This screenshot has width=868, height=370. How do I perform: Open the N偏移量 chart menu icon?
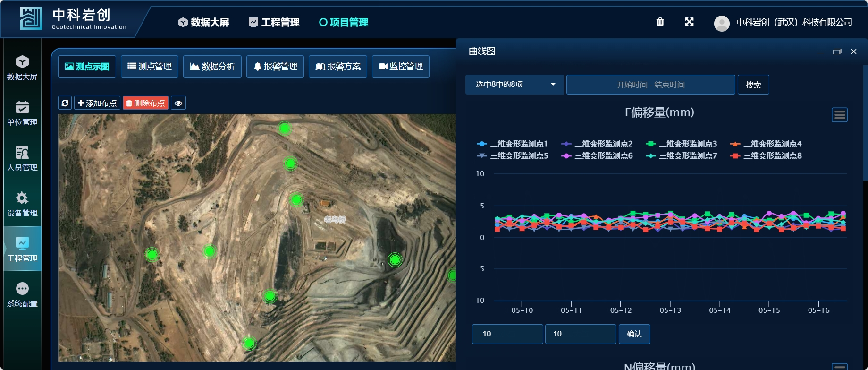(840, 367)
